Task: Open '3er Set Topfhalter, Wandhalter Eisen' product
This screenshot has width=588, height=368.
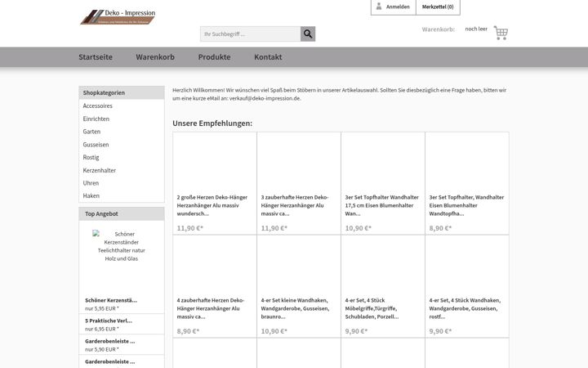Action: point(466,205)
